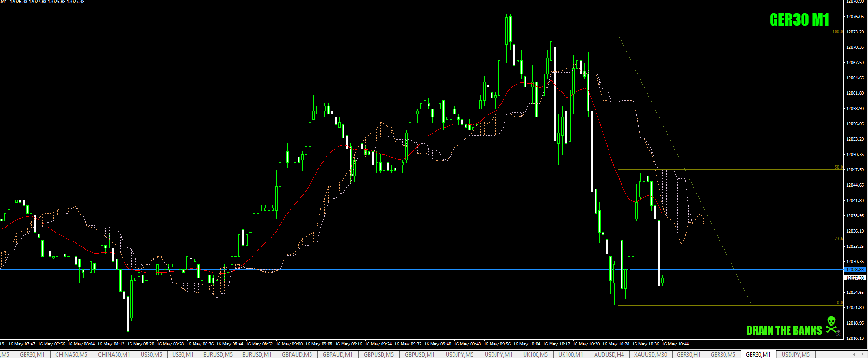Switch to the CHINA50,M5 chart tab
Image resolution: width=868 pixels, height=358 pixels.
tap(71, 355)
